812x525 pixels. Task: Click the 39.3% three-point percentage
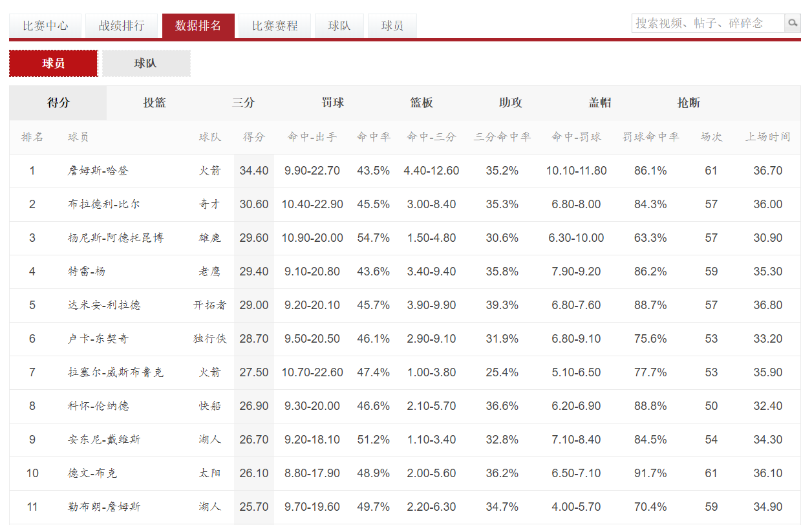pos(502,305)
